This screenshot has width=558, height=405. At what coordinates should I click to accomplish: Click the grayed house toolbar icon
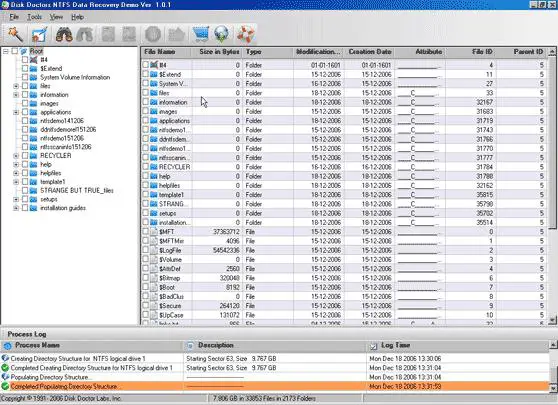pos(176,35)
